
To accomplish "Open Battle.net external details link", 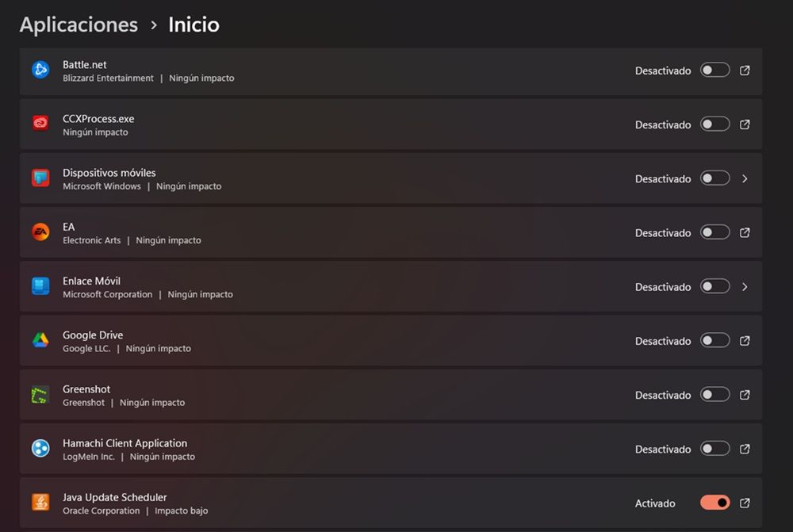I will pos(745,70).
